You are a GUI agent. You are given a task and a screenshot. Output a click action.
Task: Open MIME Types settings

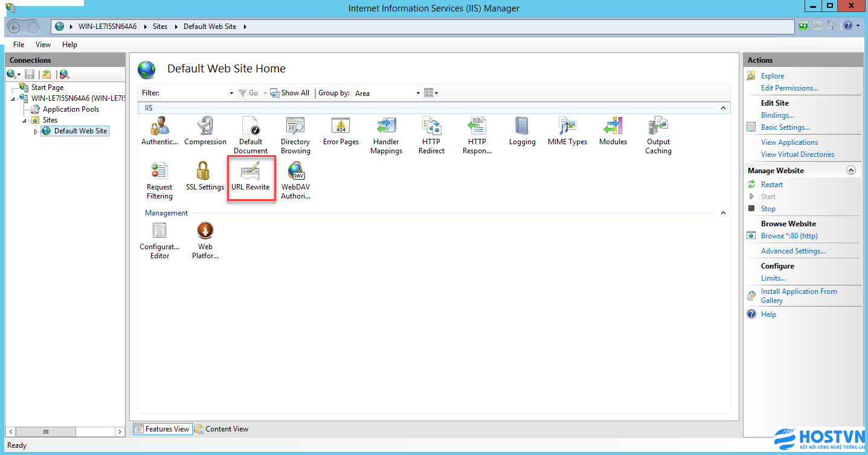[567, 132]
